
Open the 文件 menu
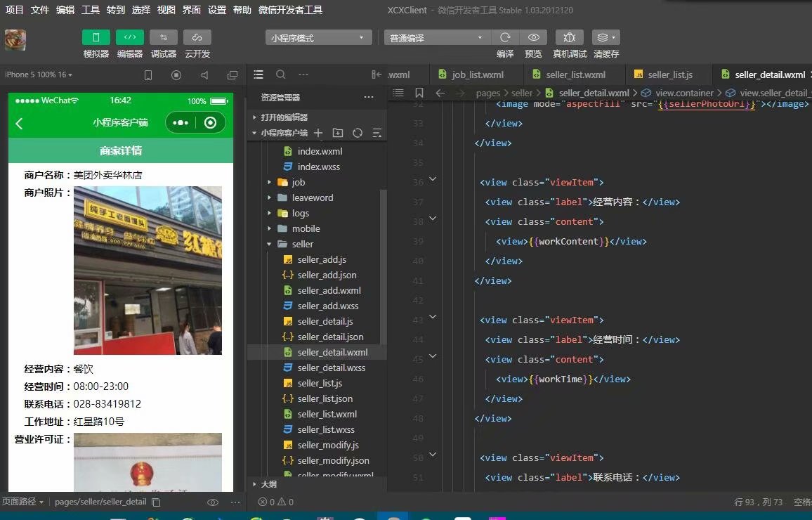(x=40, y=10)
